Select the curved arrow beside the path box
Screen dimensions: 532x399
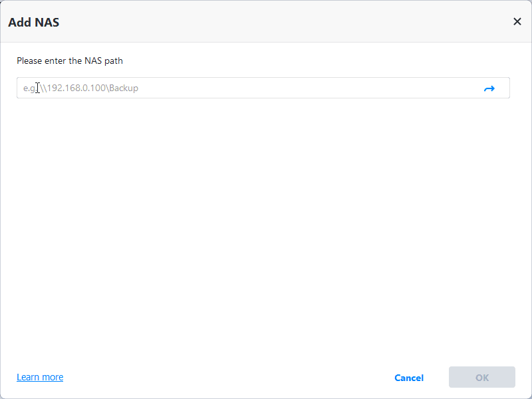[489, 88]
